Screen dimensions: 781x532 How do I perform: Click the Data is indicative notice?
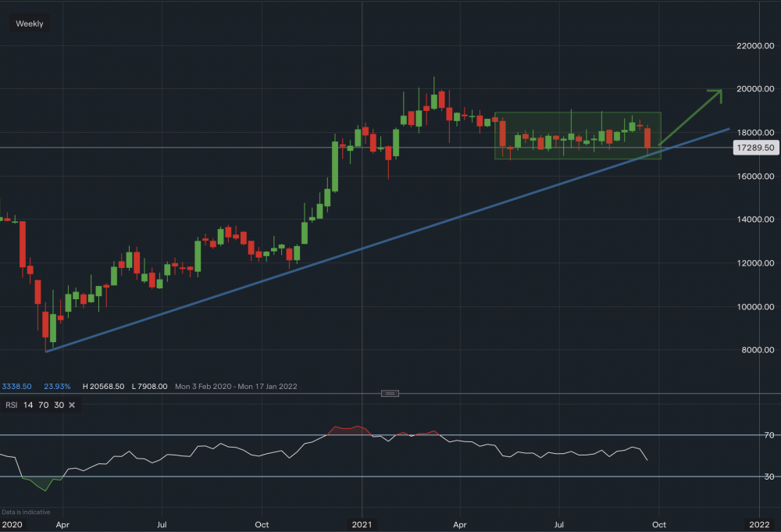click(26, 512)
